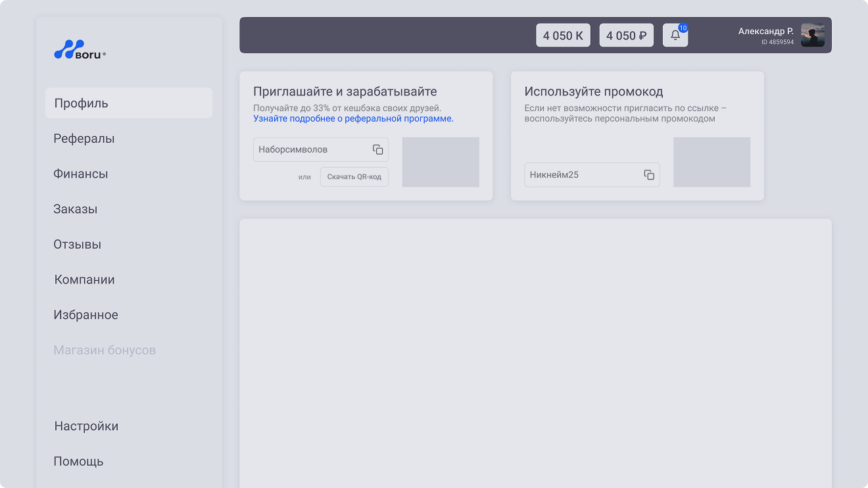Copy the promo code Никнейм25
Viewport: 868px width, 488px height.
pyautogui.click(x=649, y=175)
